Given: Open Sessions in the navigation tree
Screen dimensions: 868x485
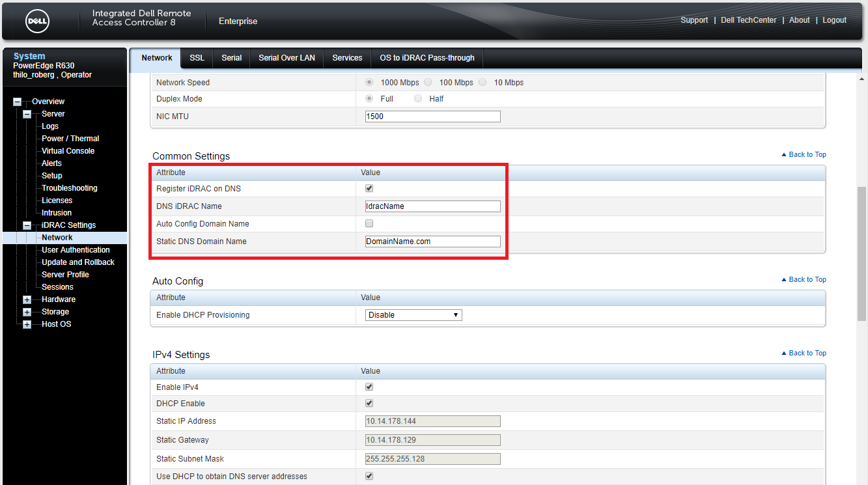Looking at the screenshot, I should click(x=57, y=287).
